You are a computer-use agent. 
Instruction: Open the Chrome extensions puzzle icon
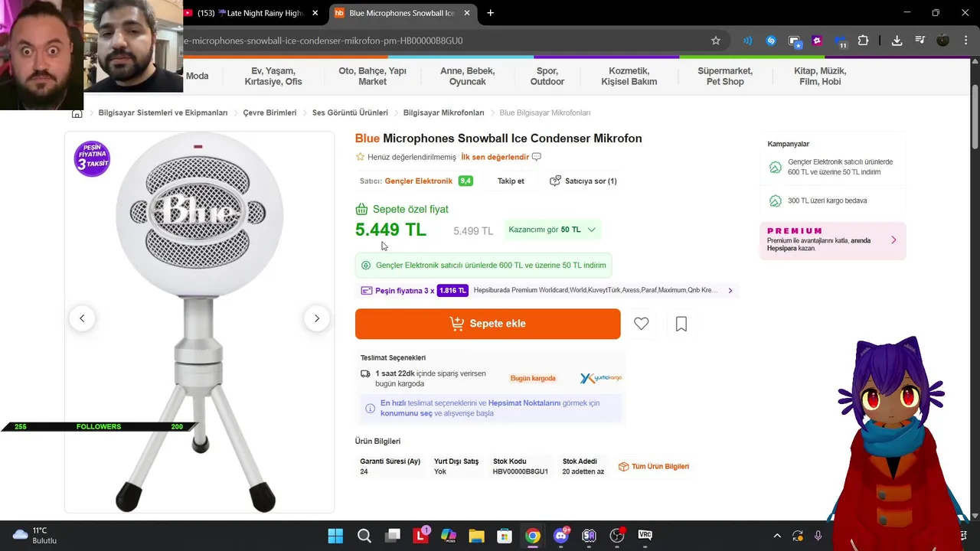(x=864, y=41)
